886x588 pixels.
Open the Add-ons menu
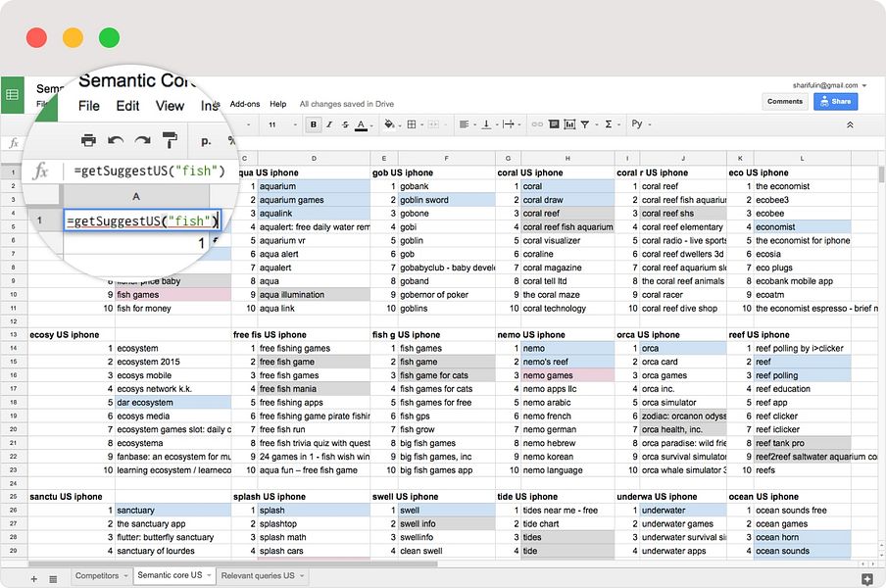point(245,104)
